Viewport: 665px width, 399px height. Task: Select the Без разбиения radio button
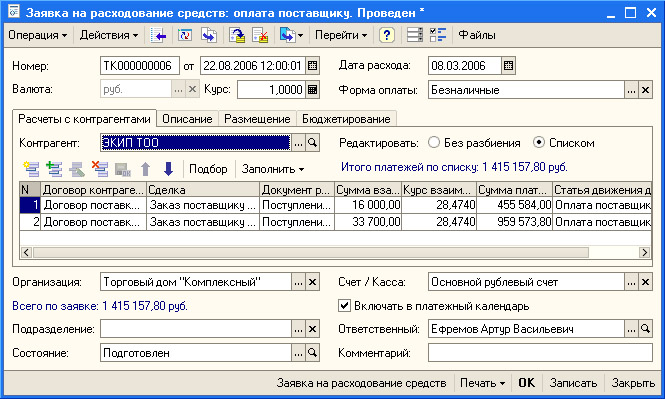(x=433, y=142)
